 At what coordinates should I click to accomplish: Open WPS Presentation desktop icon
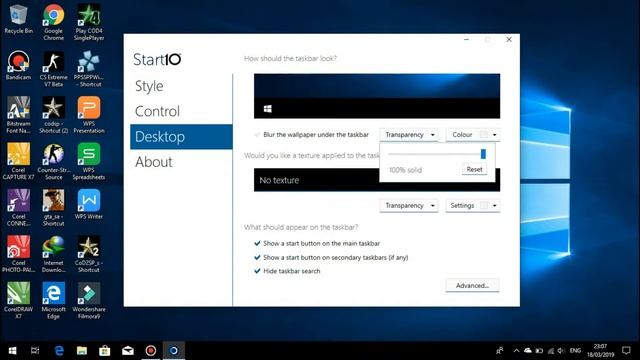click(89, 115)
